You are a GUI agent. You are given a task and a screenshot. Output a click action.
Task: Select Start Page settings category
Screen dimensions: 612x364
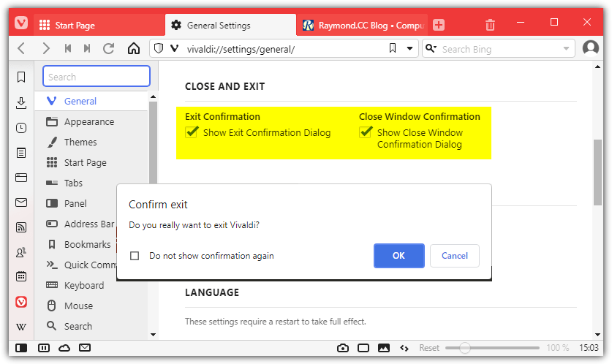tap(91, 163)
